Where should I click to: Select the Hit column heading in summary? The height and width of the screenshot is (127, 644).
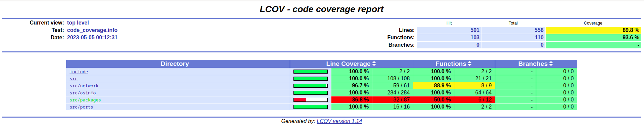[449, 23]
